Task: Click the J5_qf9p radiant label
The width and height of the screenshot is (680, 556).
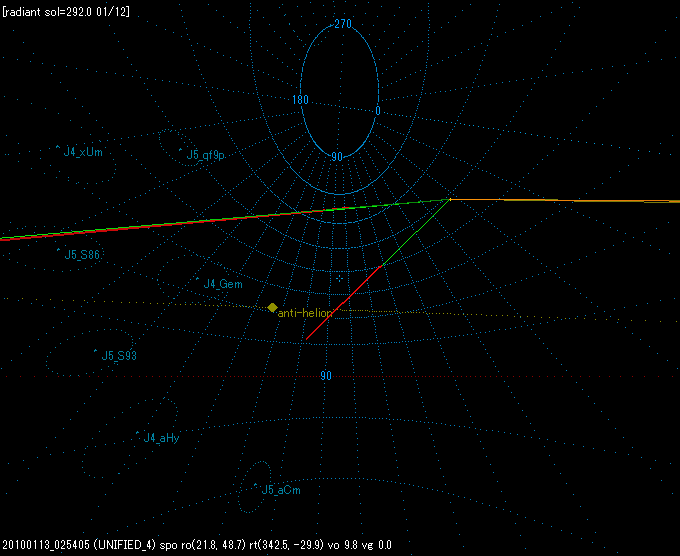Action: point(206,155)
